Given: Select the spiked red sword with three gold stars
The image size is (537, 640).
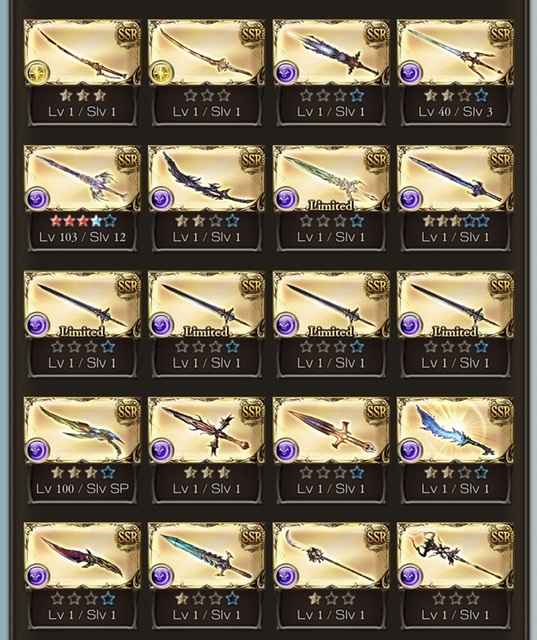Looking at the screenshot, I should pyautogui.click(x=206, y=449).
